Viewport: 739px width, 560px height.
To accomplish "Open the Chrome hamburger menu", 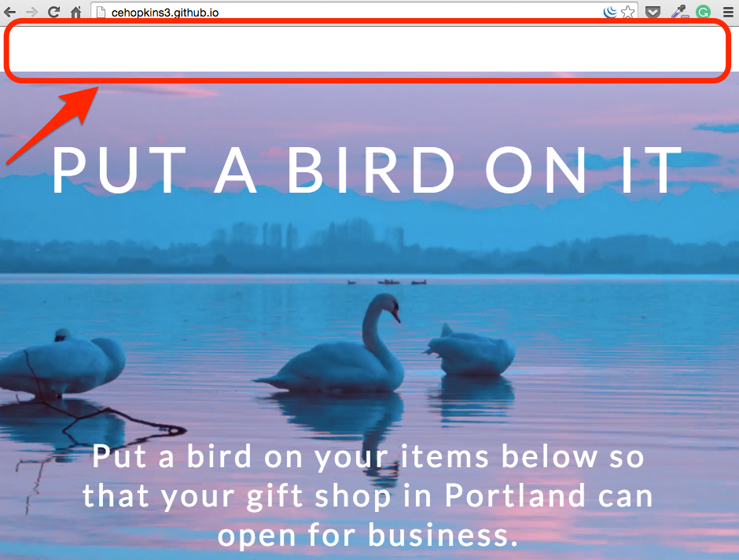I will 728,12.
